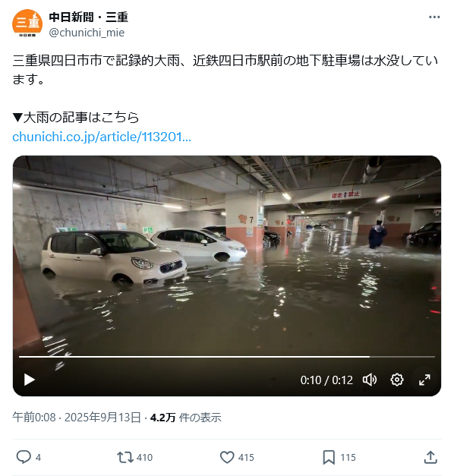Click the 415 likes count

coord(246,458)
